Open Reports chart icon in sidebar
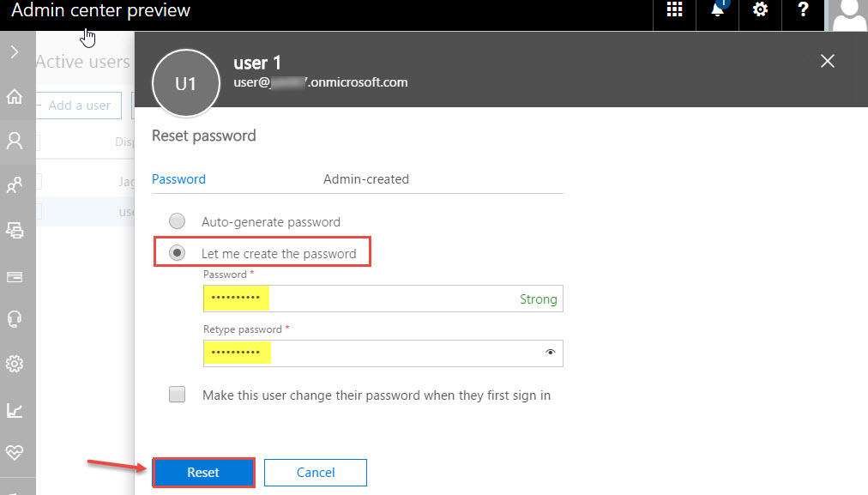 (15, 410)
